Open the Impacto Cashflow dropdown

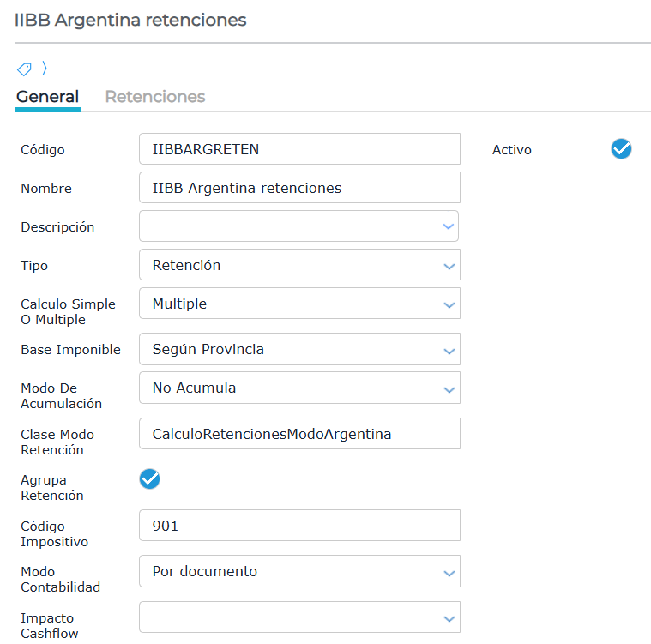point(299,617)
